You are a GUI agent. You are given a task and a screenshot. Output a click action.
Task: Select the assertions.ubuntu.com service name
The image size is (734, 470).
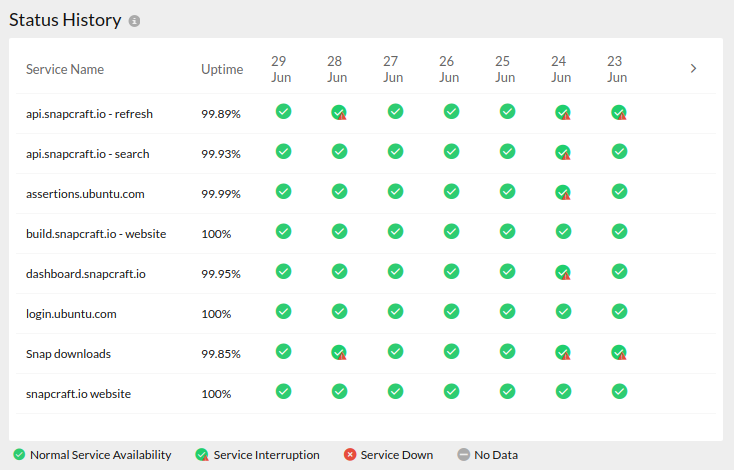85,194
